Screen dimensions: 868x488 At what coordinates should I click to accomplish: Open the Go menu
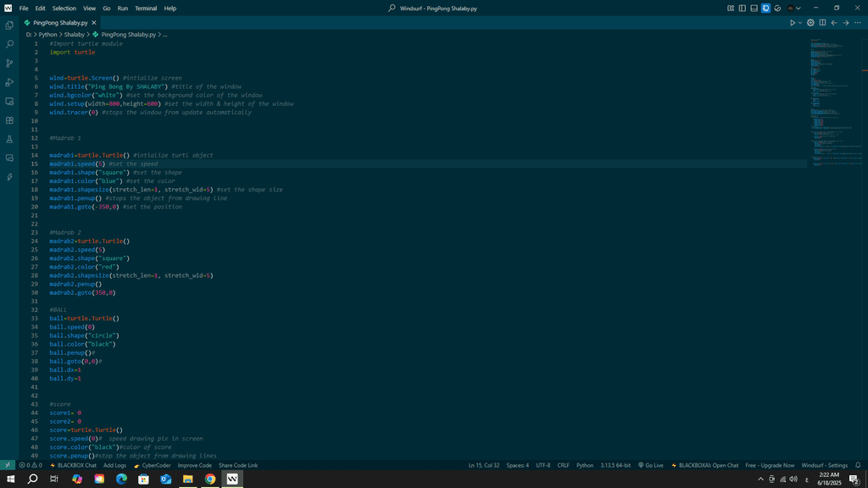pos(106,8)
